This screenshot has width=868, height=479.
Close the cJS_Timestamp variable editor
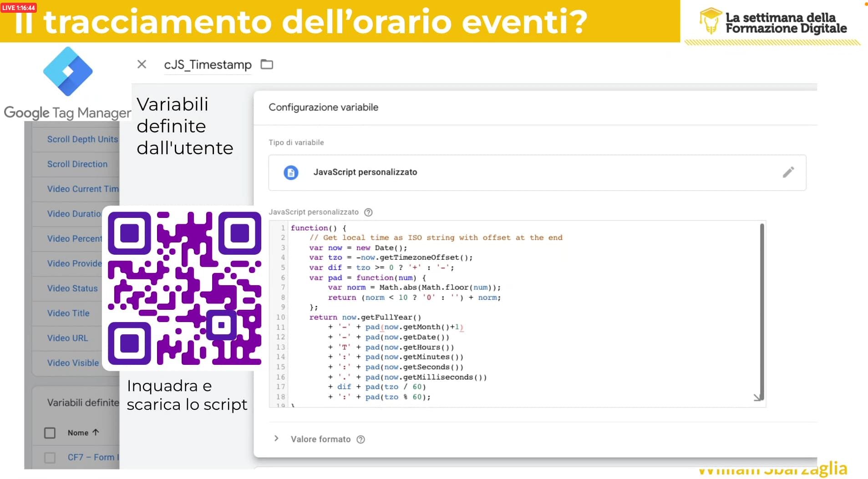(x=142, y=64)
